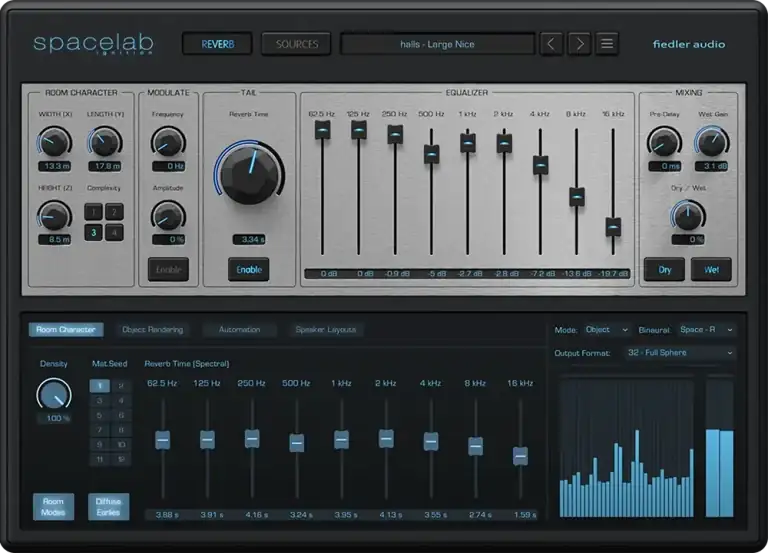Viewport: 768px width, 553px height.
Task: Toggle the Tail Enable button
Action: (x=249, y=269)
